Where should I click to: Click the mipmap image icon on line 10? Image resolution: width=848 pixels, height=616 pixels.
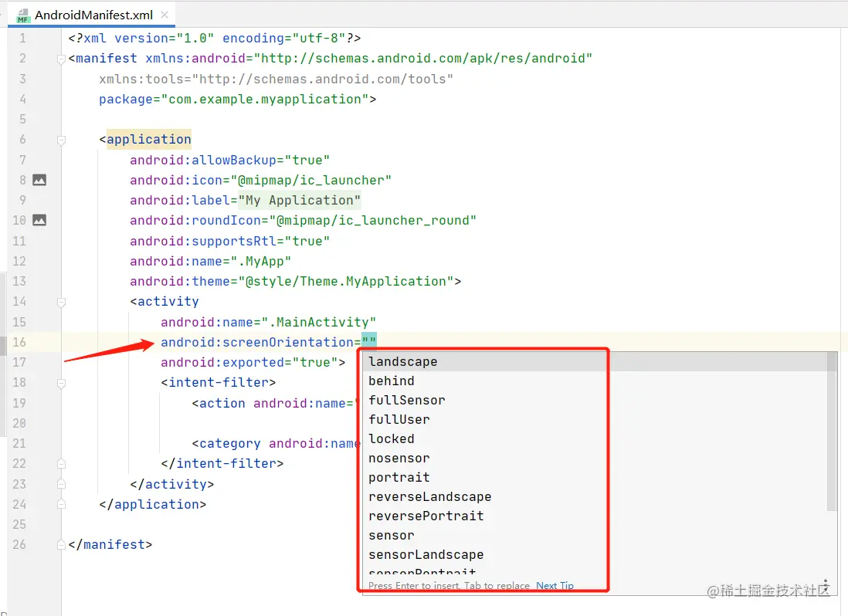click(39, 220)
